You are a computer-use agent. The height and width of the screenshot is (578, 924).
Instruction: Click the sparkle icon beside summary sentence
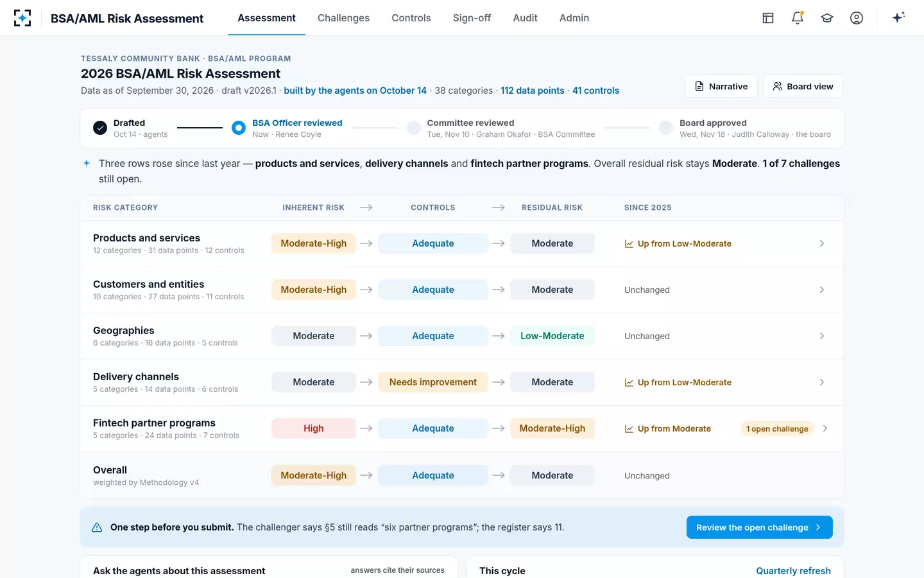(x=87, y=163)
